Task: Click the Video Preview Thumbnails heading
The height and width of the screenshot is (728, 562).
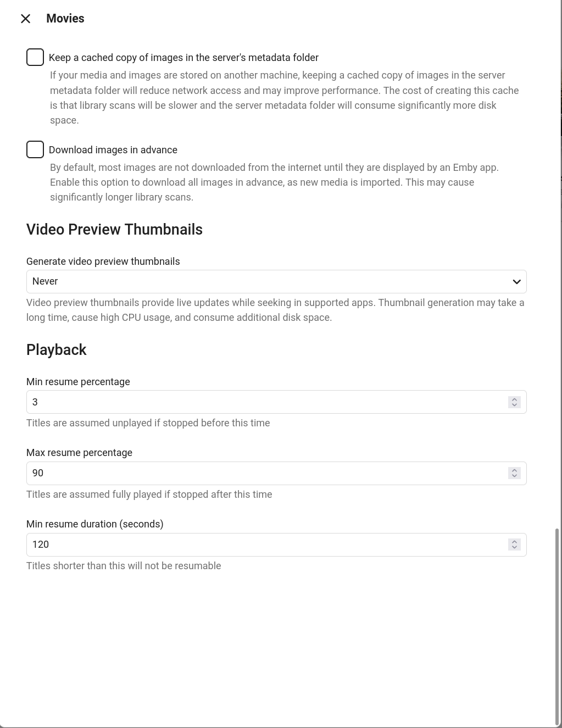Action: point(114,230)
